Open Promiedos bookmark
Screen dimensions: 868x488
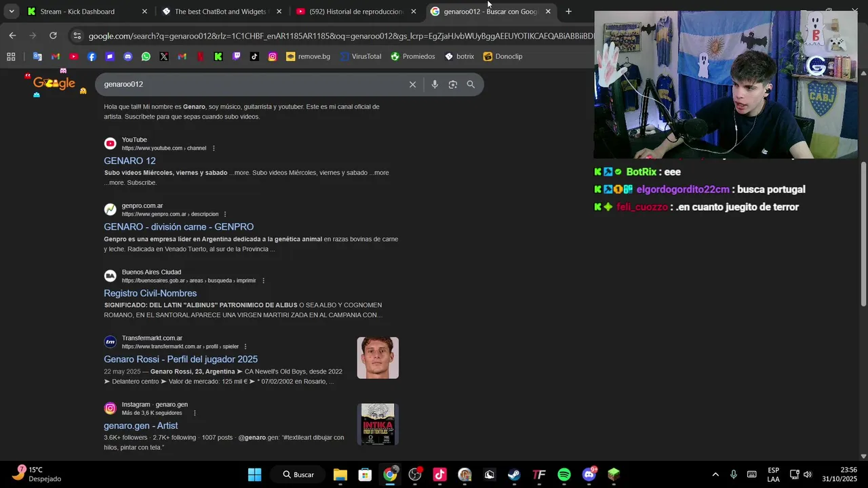coord(413,56)
